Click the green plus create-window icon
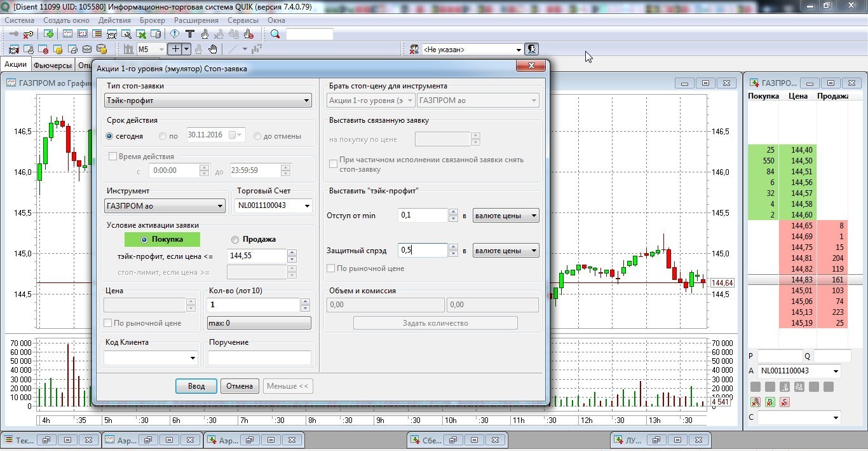 (48, 34)
